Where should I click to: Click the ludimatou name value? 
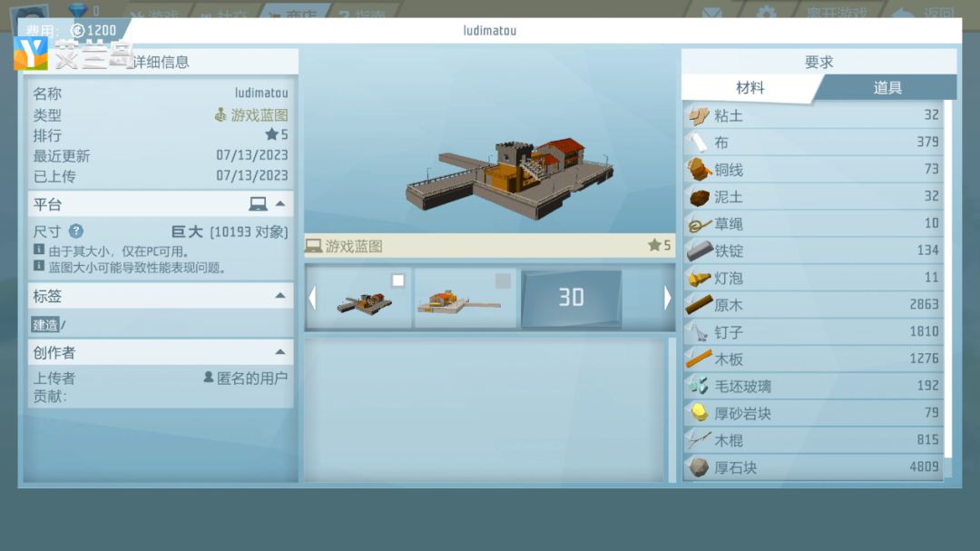261,93
